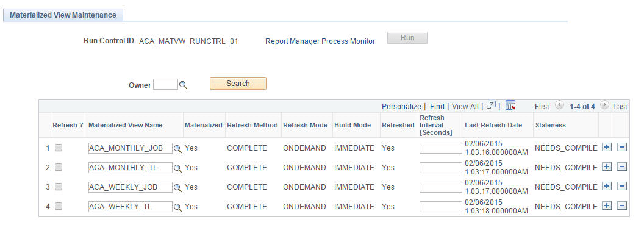Delete ACA_WEEKLY_JOB row with minus icon
The width and height of the screenshot is (644, 225).
coord(622,187)
